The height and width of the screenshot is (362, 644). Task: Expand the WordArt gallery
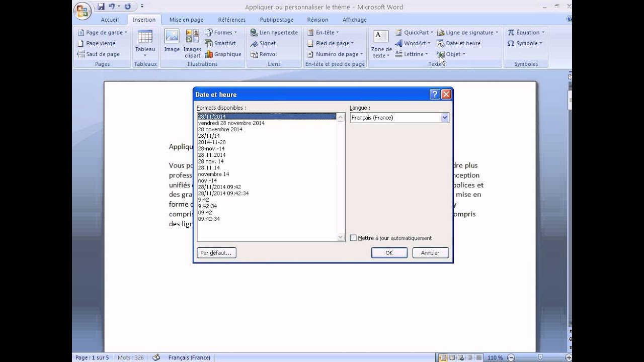click(413, 43)
